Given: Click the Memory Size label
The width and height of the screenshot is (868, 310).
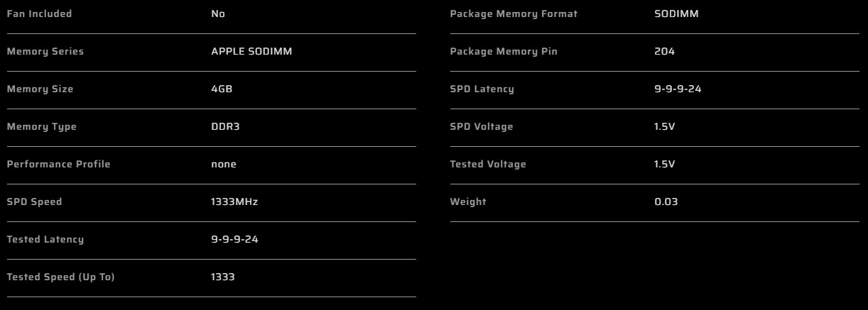Looking at the screenshot, I should [40, 89].
